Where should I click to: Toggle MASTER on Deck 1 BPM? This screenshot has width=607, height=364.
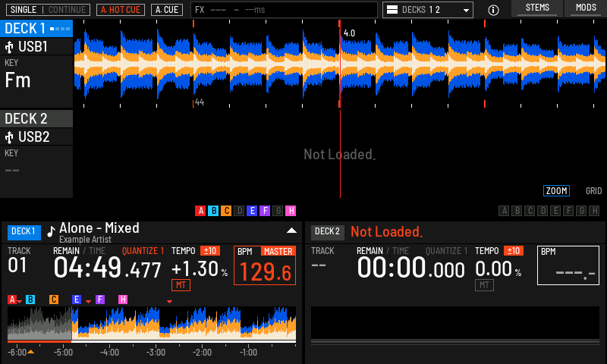(x=278, y=252)
